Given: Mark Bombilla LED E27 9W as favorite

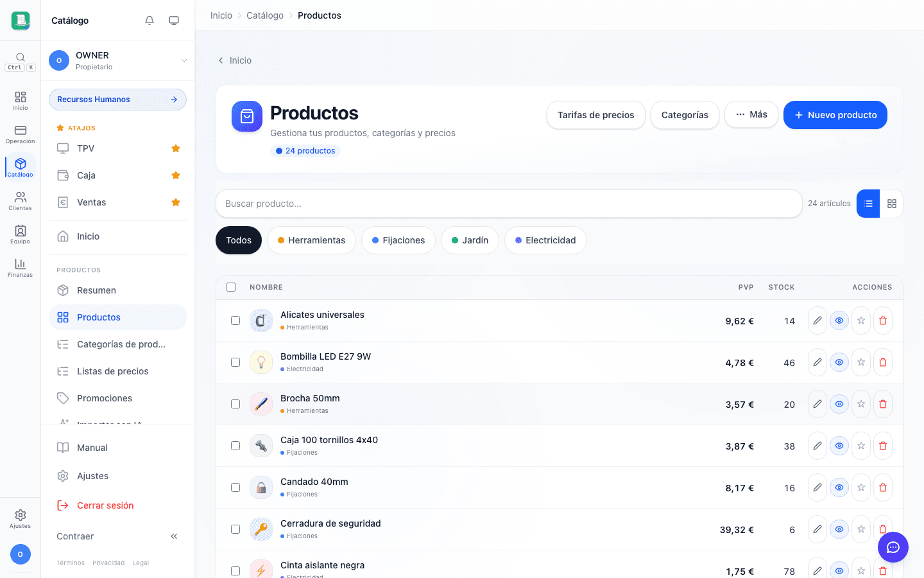Looking at the screenshot, I should pyautogui.click(x=861, y=362).
